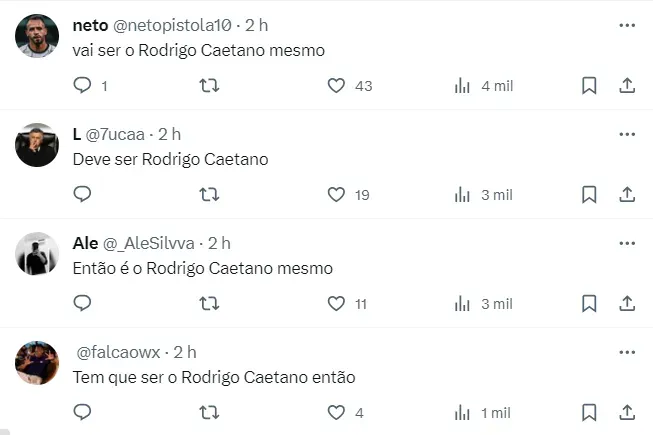Open more options on neto's tweet
Image resolution: width=653 pixels, height=435 pixels.
[x=627, y=24]
